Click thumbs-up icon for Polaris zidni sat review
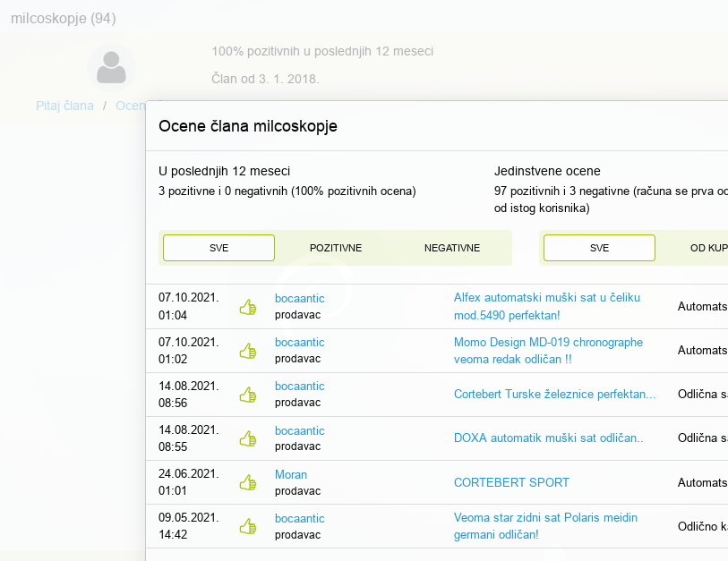The height and width of the screenshot is (561, 728). tap(248, 526)
